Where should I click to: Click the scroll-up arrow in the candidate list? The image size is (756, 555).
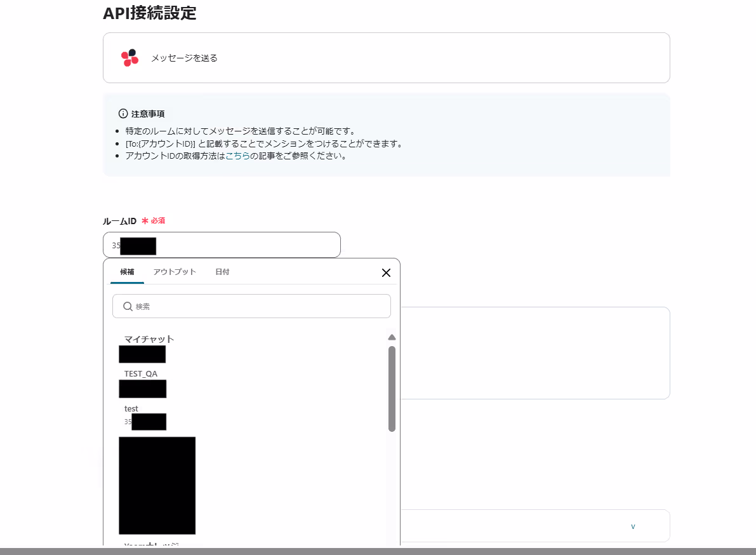click(392, 338)
